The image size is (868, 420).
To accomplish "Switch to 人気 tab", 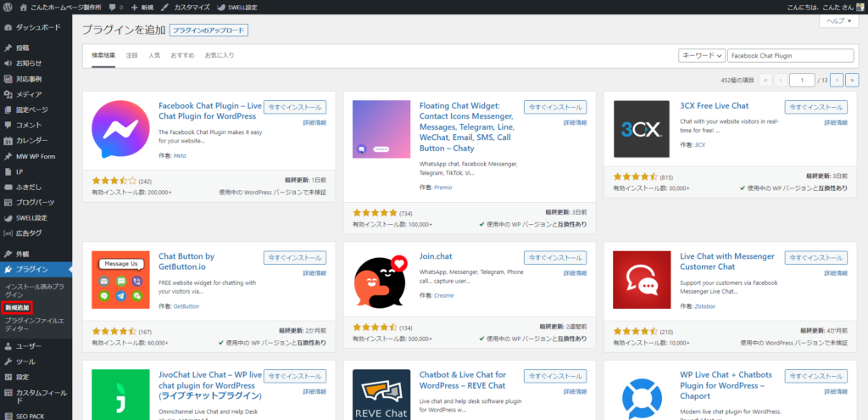I will click(154, 55).
